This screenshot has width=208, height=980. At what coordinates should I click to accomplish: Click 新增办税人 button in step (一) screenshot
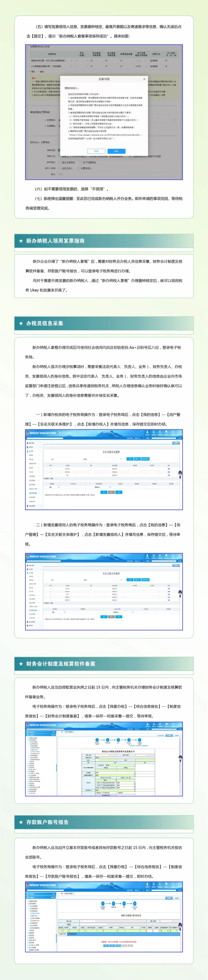pos(137,459)
